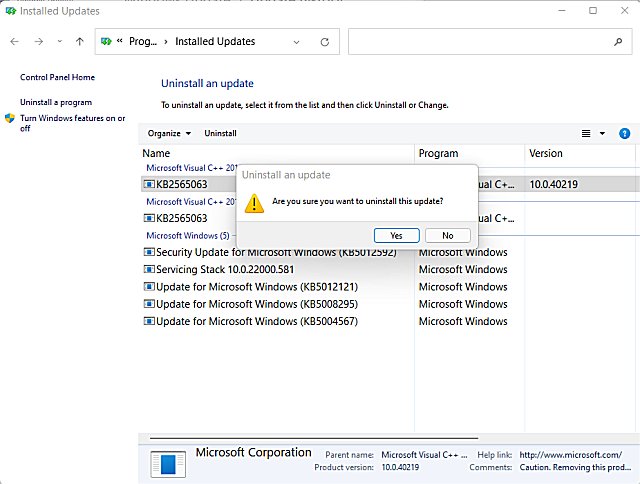Click product version 10.0.40219 in details

pos(400,467)
